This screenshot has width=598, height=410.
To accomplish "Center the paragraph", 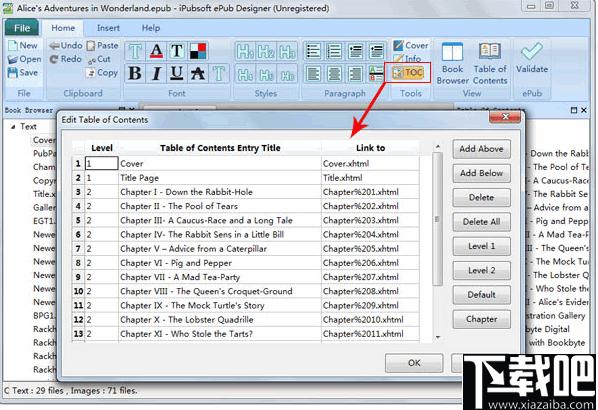I will 334,74.
